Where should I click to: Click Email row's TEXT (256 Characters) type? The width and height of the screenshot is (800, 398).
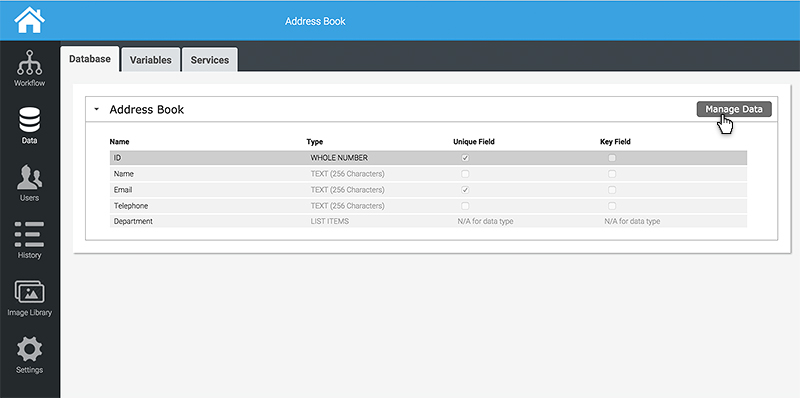point(347,190)
